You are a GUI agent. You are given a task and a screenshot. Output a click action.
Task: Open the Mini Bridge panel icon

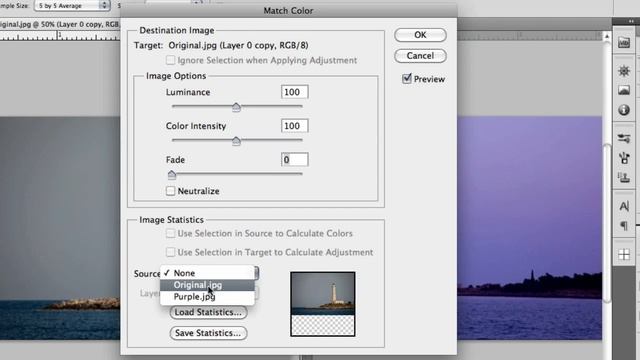tap(624, 42)
